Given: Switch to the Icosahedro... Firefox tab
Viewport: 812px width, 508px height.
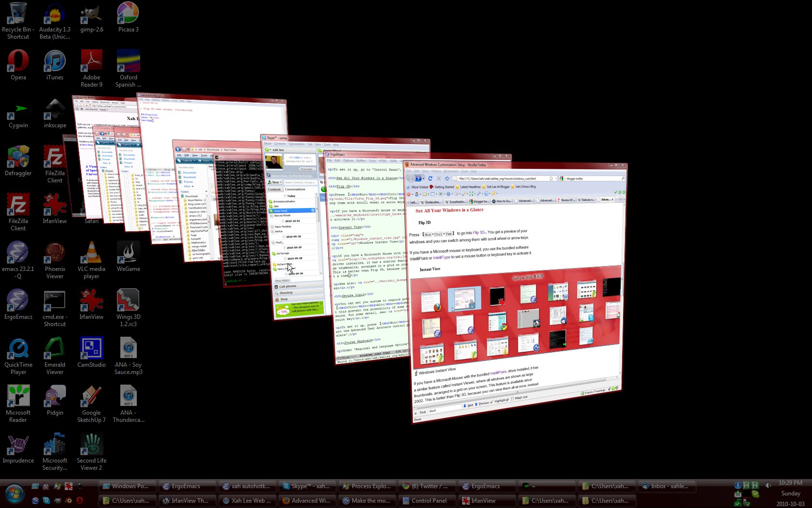Looking at the screenshot, I should [454, 202].
